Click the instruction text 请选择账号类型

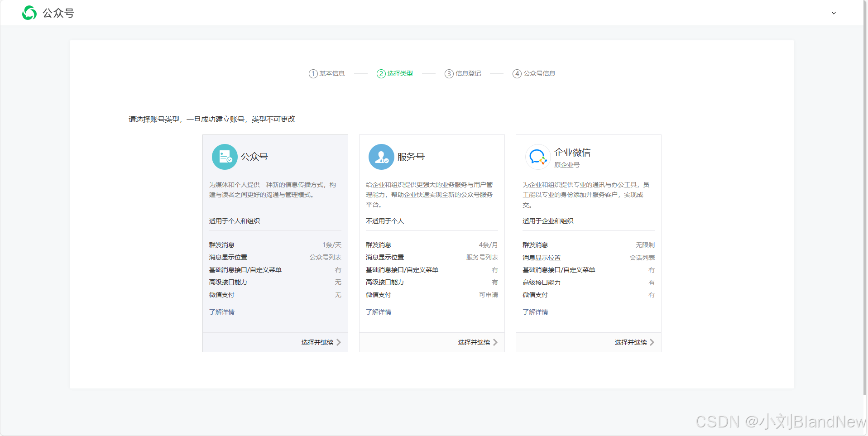click(x=212, y=119)
